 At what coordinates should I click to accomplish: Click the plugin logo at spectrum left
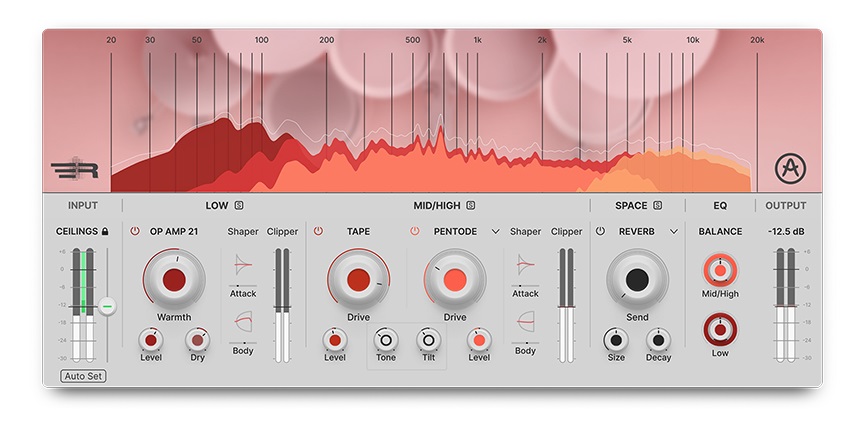point(75,170)
